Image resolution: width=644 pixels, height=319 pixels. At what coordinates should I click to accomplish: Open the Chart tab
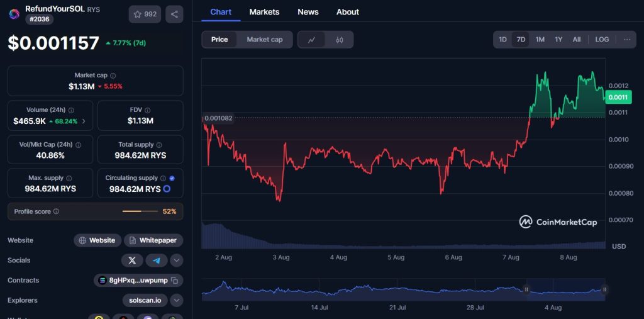[221, 12]
